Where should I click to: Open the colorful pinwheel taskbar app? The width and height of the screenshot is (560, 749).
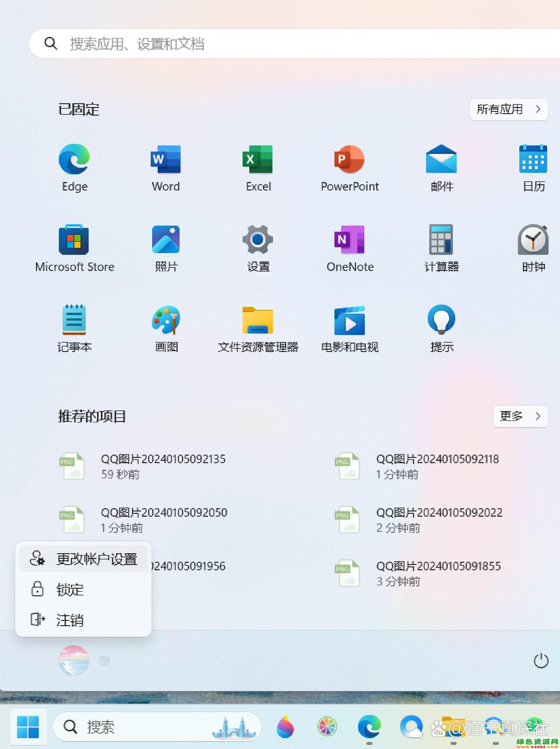[x=327, y=727]
